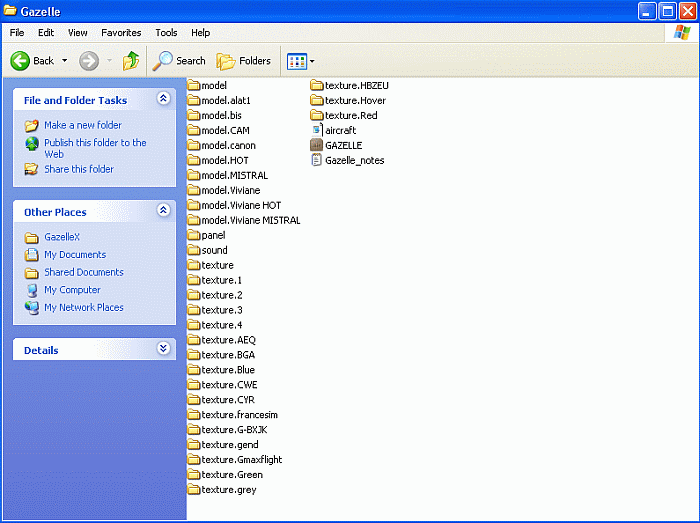Select the texture.Blue folder icon

point(193,369)
